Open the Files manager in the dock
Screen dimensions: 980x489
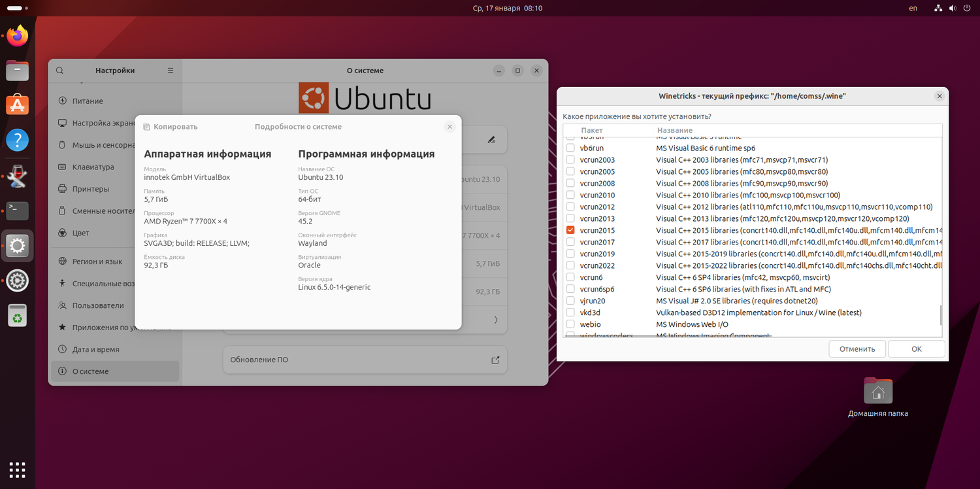(x=18, y=70)
